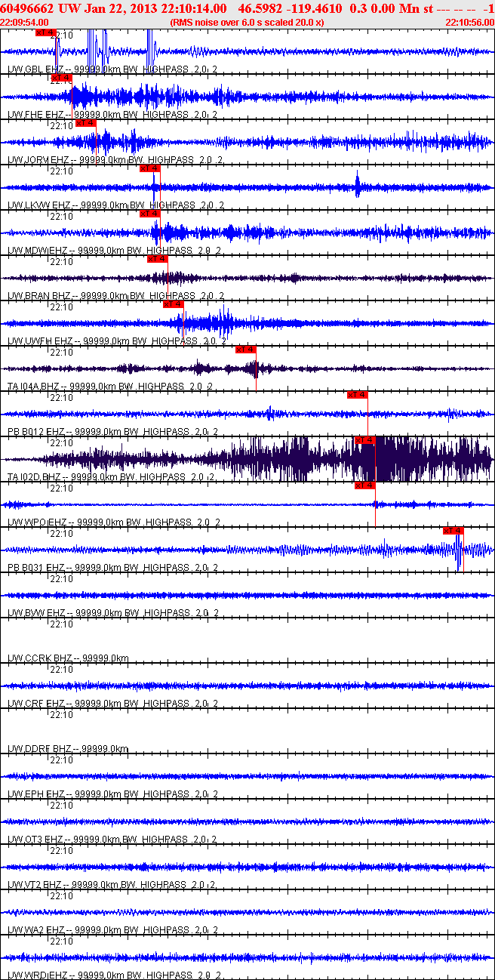Select the red pick marker on the PB.B031 trace
The height and width of the screenshot is (980, 495).
[453, 531]
